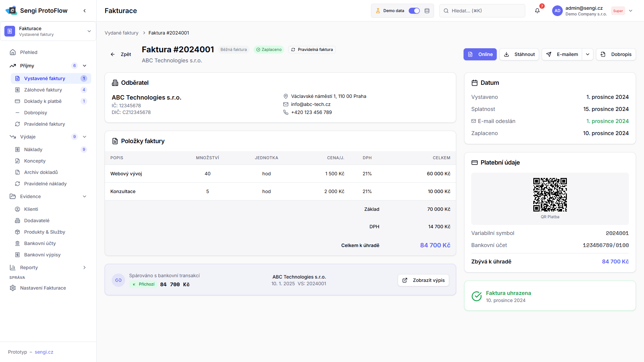Go to the Bankovní výpisy menu item
This screenshot has width=644, height=362.
[x=42, y=255]
